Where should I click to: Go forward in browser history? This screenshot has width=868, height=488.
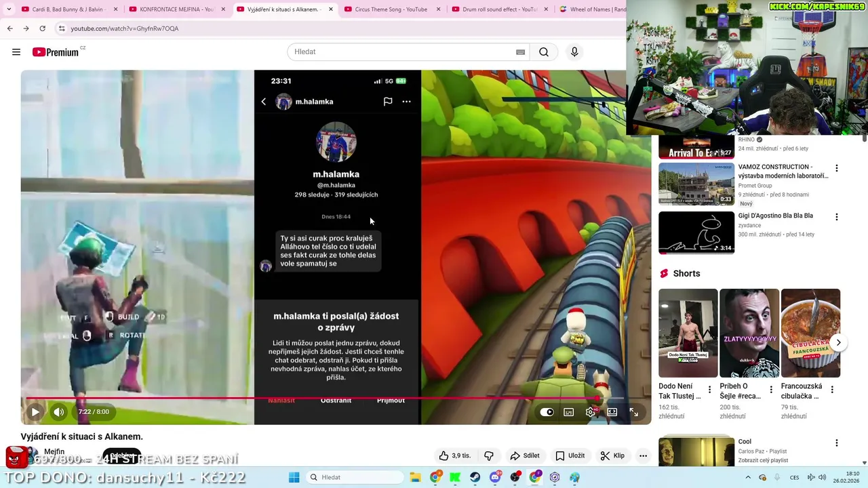[x=26, y=28]
